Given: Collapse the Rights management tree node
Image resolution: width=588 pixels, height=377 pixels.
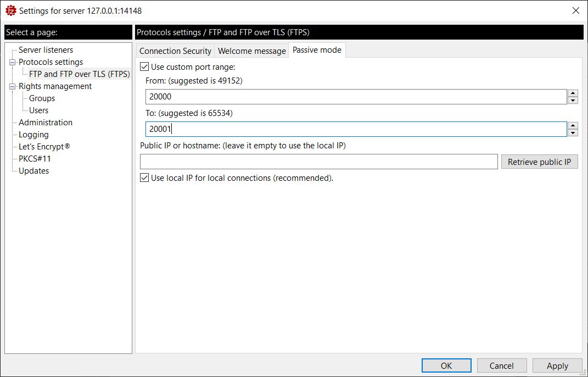Looking at the screenshot, I should point(13,86).
